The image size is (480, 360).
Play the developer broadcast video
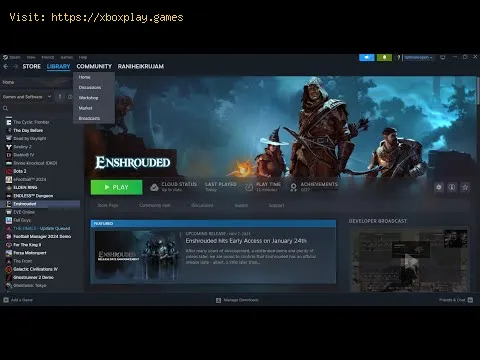coord(410,261)
